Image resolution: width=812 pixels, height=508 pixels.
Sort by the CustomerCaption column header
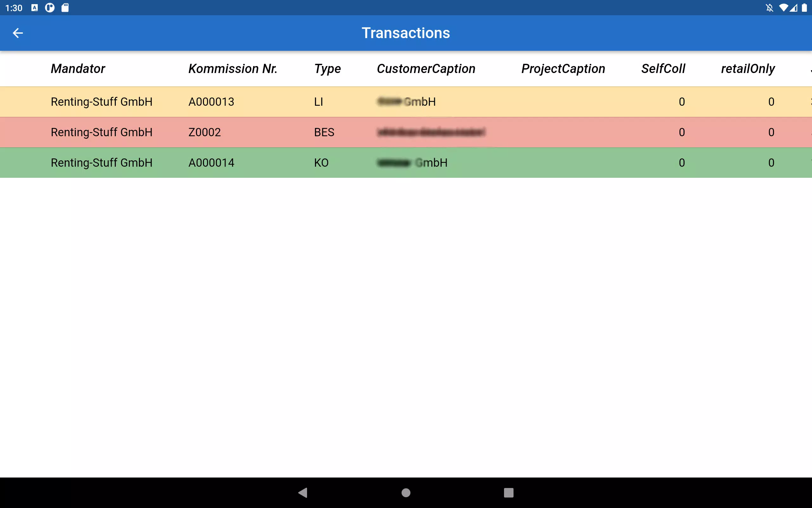point(426,69)
